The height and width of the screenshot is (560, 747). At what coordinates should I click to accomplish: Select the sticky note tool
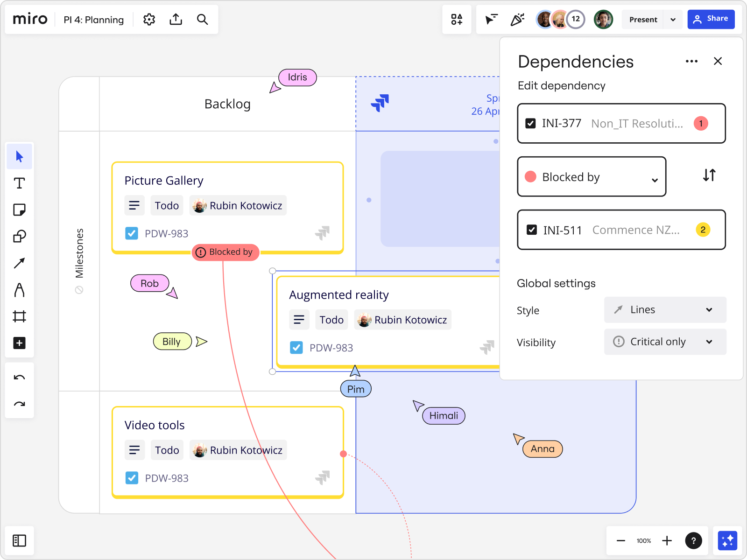(x=19, y=210)
